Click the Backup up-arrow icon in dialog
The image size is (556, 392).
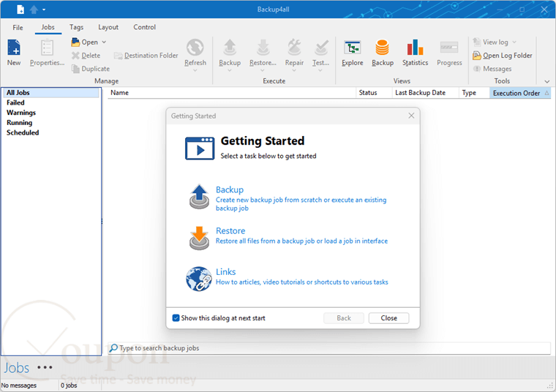(x=199, y=197)
